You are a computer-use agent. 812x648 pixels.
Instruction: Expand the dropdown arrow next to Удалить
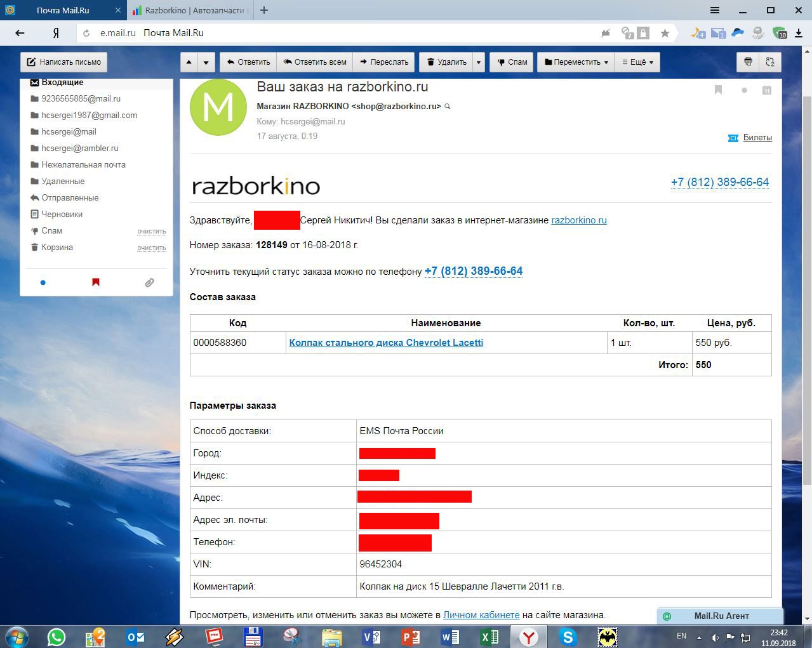[x=479, y=62]
